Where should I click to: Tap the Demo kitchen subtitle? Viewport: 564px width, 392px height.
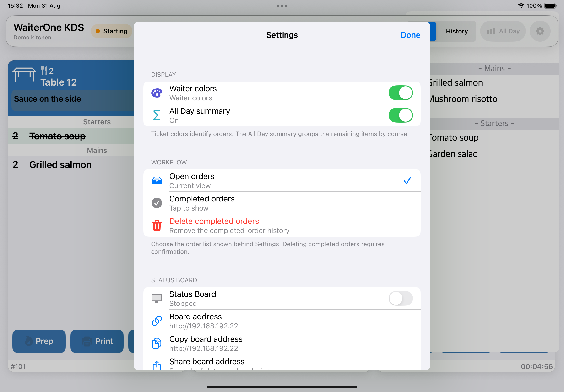pos(33,37)
